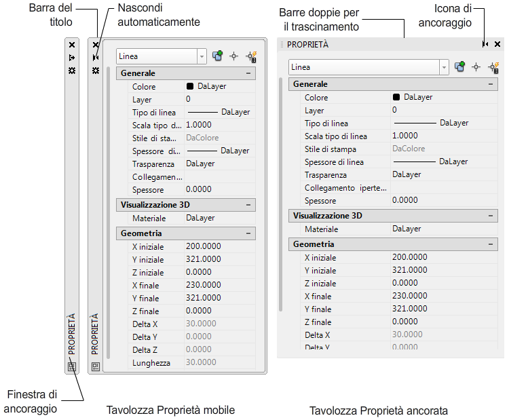Click the vertical scrollbar of the floating palette
The image size is (509, 420).
tap(108, 212)
